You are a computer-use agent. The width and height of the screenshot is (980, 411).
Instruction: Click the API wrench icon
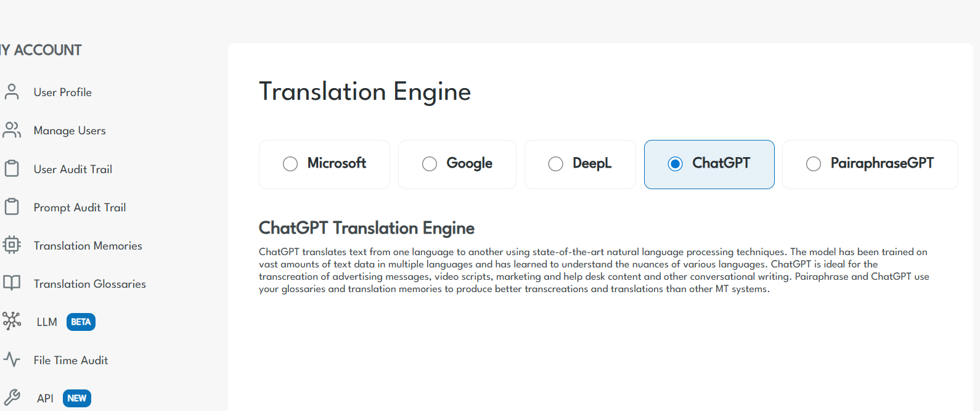(12, 397)
